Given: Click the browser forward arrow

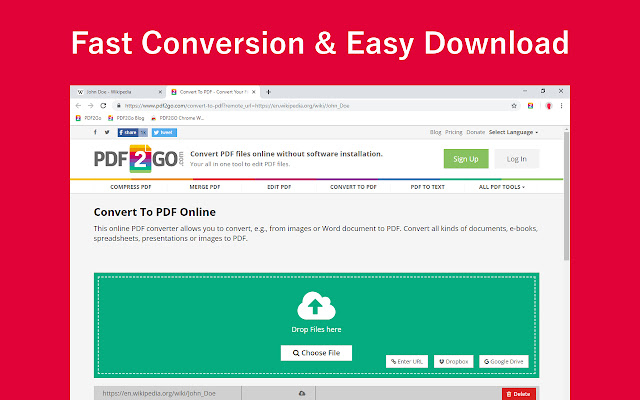Looking at the screenshot, I should coord(91,106).
